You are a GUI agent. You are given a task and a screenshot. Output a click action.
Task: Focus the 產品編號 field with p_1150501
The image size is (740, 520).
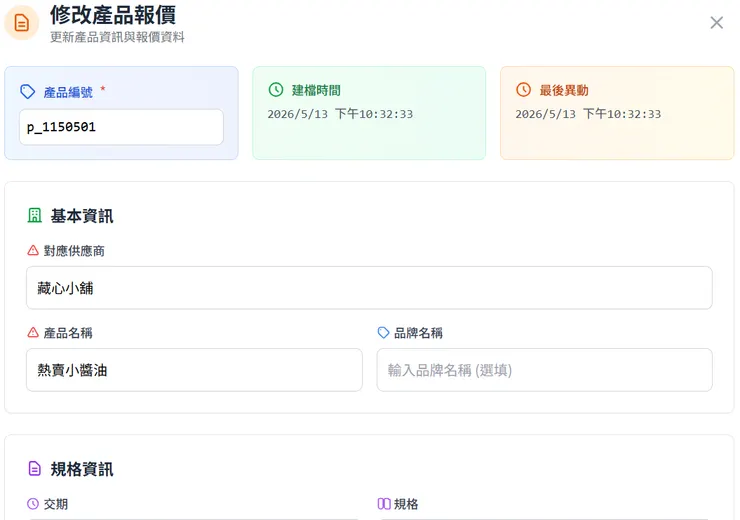tap(121, 127)
